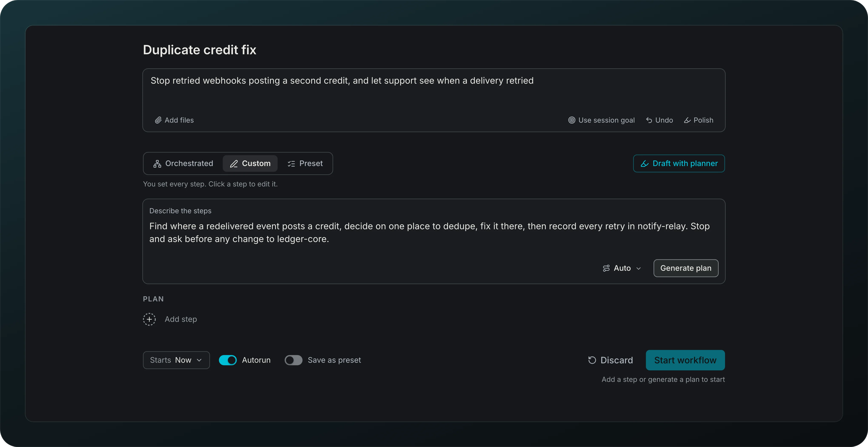Image resolution: width=868 pixels, height=447 pixels.
Task: Switch to the Preset mode tab
Action: click(x=305, y=163)
